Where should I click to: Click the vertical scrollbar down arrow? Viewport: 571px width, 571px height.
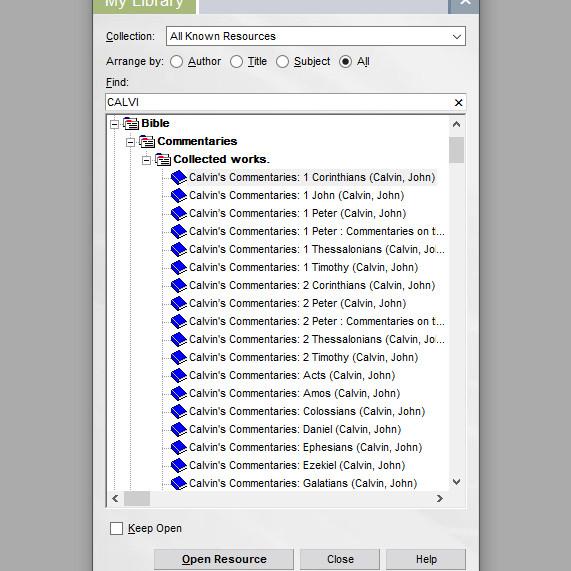[x=456, y=482]
